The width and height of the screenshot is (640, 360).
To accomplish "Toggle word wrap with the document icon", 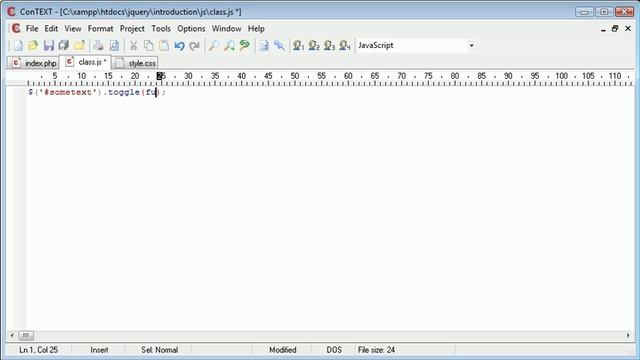I will tap(264, 45).
